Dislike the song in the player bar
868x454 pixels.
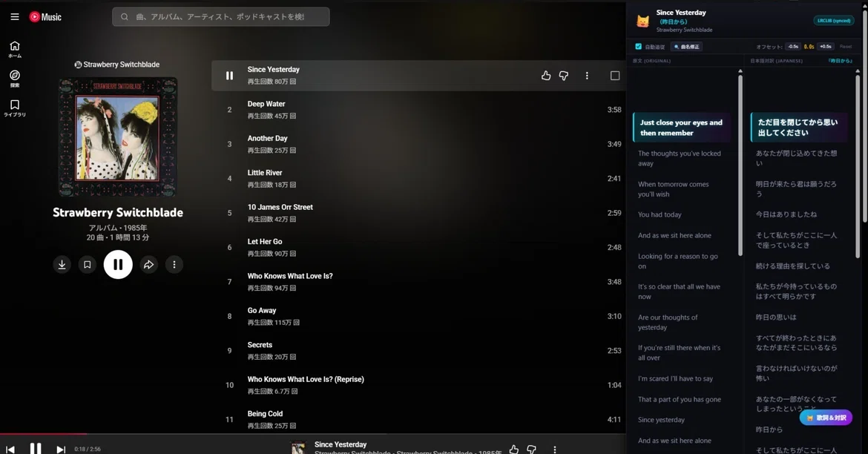point(531,449)
